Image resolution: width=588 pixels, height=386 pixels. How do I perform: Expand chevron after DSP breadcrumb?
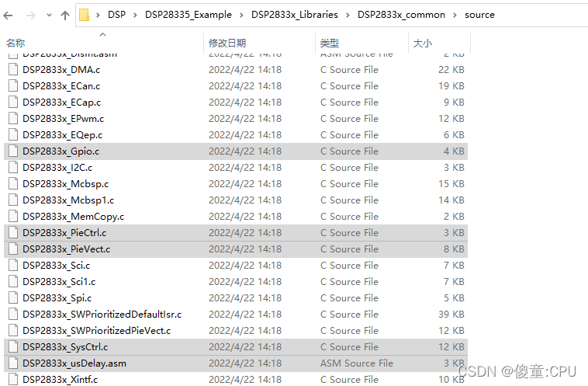(136, 15)
